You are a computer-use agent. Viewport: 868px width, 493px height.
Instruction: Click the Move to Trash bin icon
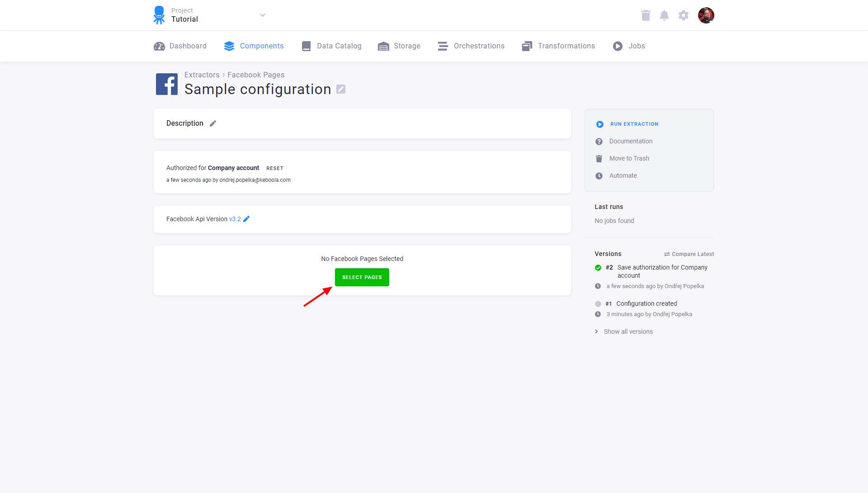(x=599, y=159)
